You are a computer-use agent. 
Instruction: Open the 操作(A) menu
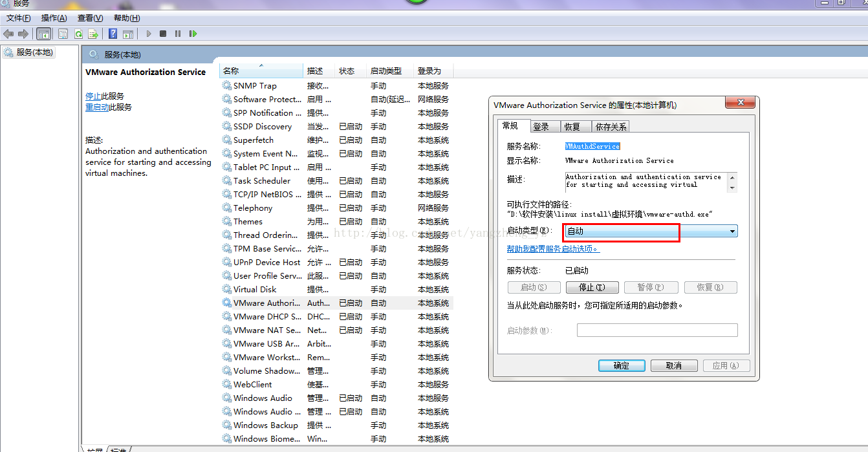[x=54, y=18]
